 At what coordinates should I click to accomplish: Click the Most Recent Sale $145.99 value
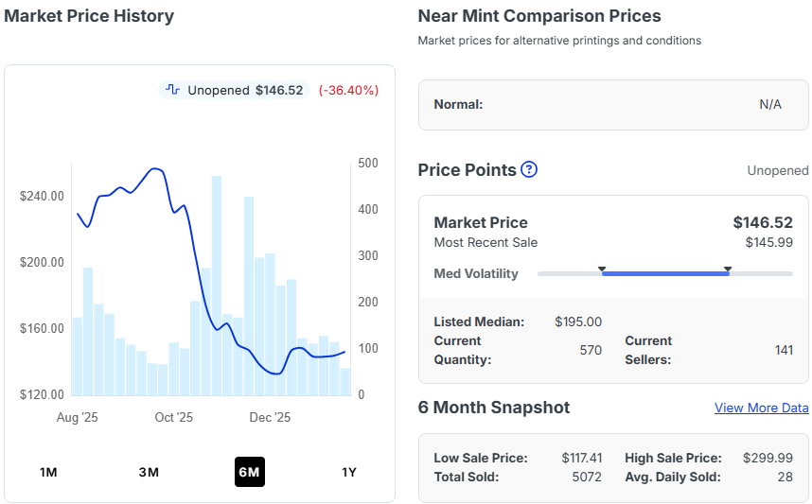tap(768, 242)
